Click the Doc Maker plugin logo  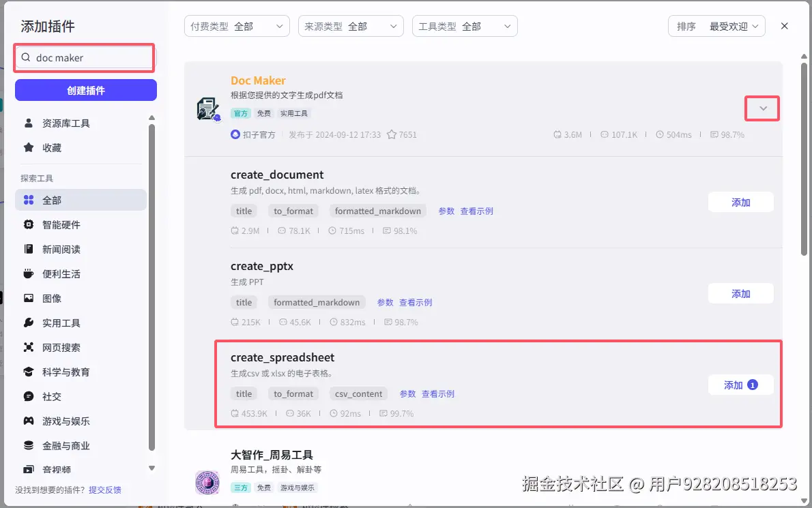coord(208,109)
